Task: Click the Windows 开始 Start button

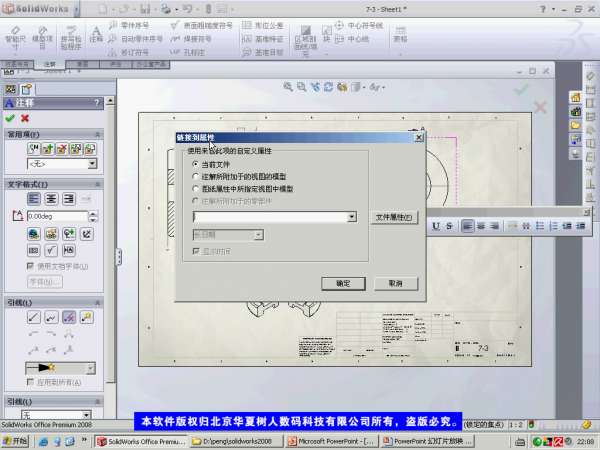Action: [x=15, y=441]
